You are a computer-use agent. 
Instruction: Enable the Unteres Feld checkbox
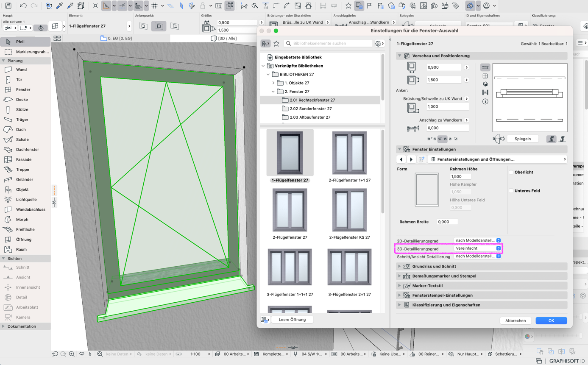[511, 191]
